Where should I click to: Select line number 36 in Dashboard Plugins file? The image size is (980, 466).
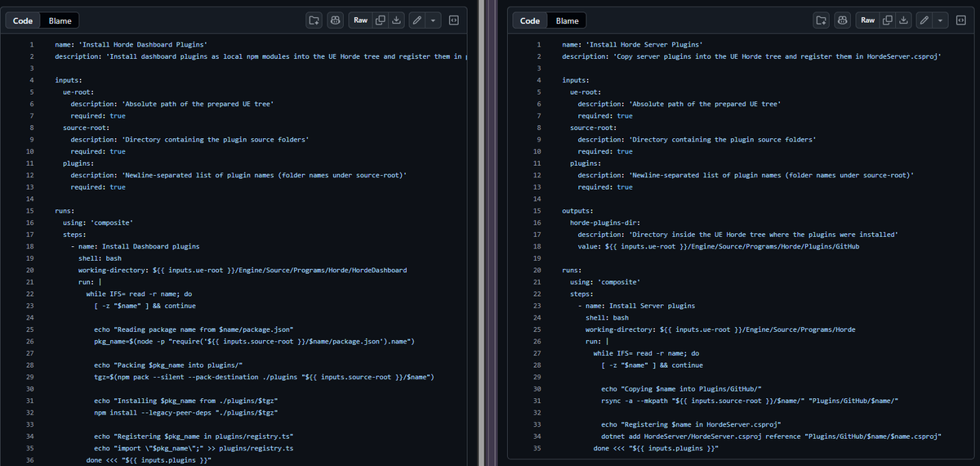30,461
